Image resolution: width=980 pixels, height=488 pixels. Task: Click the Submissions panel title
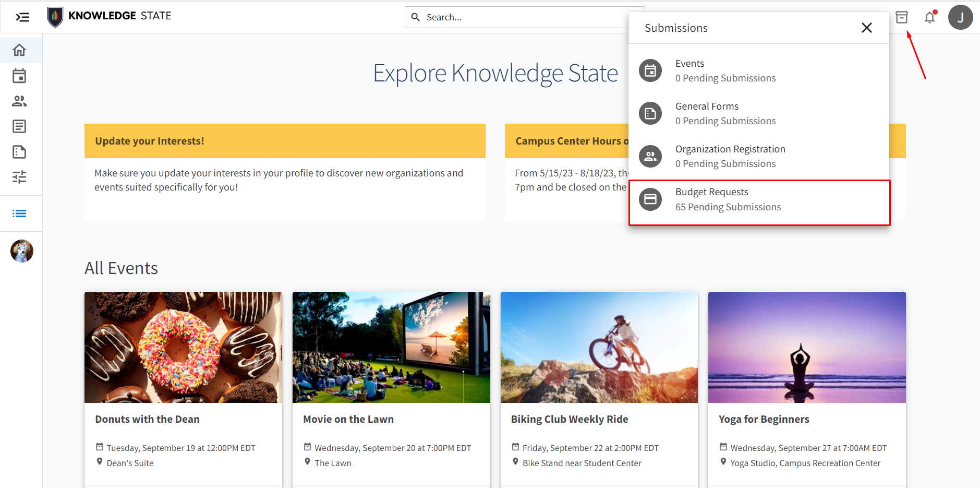(676, 28)
